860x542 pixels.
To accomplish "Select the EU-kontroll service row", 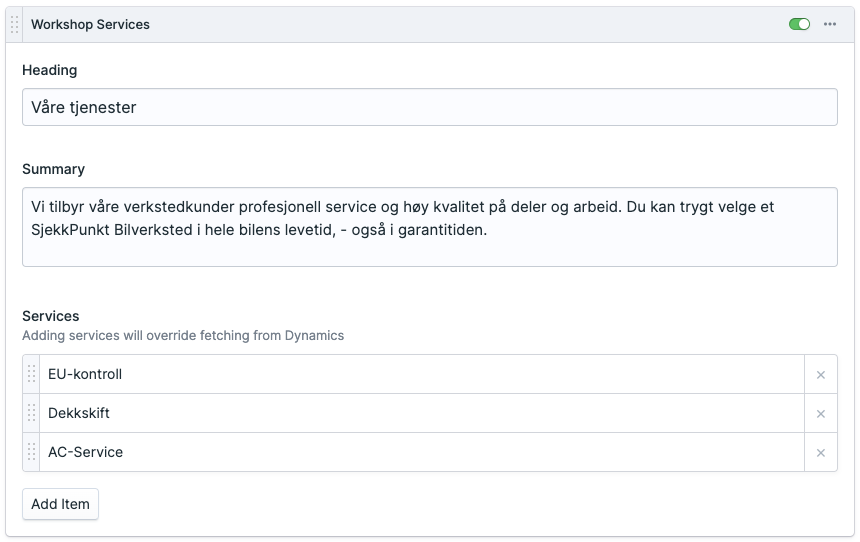I will [x=420, y=374].
